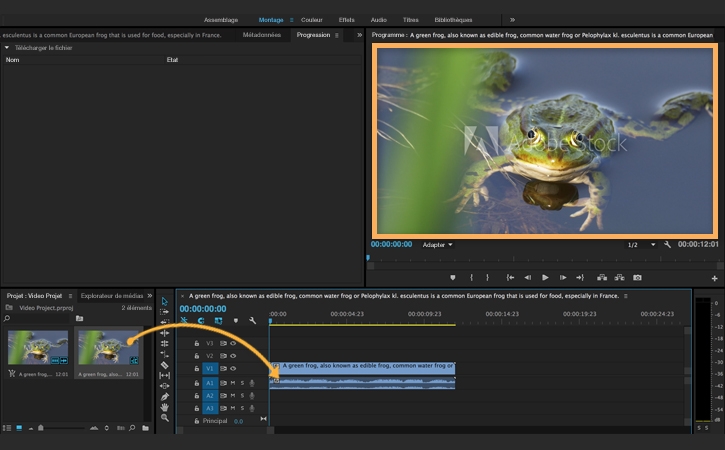Open the 1/2 playback resolution dropdown
Image resolution: width=725 pixels, height=450 pixels.
pos(641,244)
